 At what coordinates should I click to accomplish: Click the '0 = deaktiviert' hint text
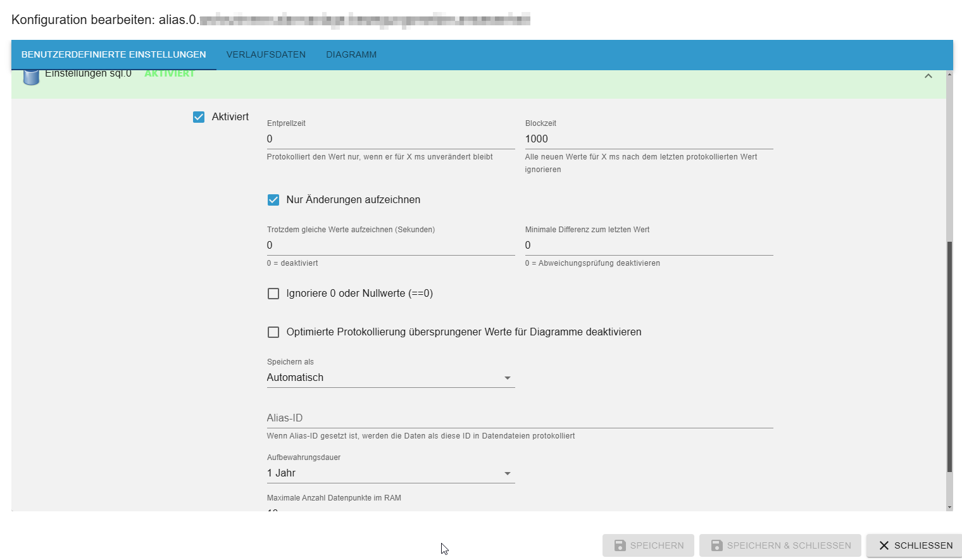292,263
